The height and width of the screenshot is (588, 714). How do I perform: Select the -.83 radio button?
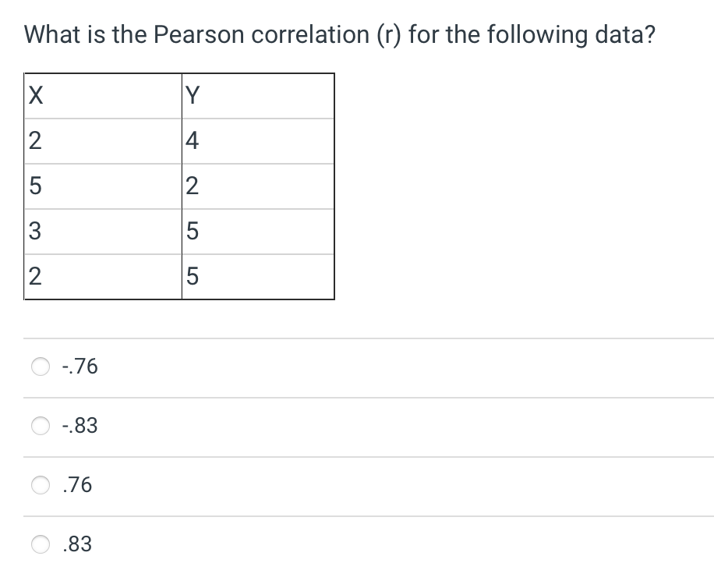(41, 426)
